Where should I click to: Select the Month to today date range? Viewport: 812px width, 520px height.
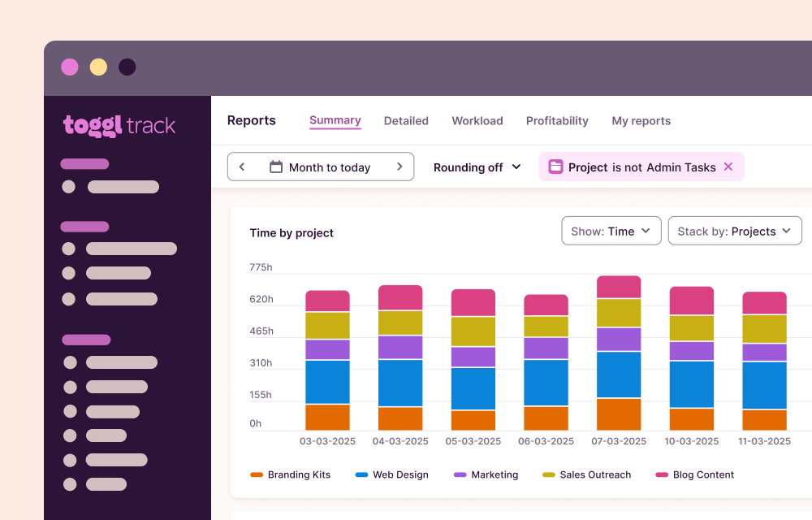[329, 167]
